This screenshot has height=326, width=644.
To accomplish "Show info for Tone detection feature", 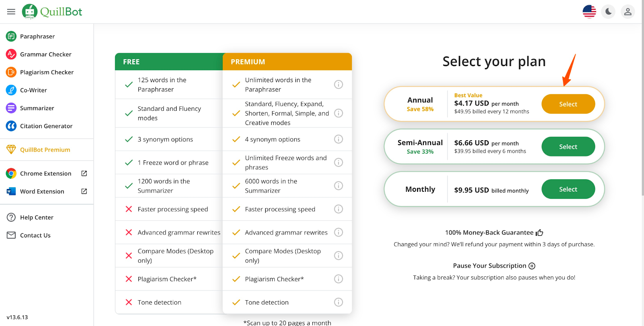I will pos(339,302).
